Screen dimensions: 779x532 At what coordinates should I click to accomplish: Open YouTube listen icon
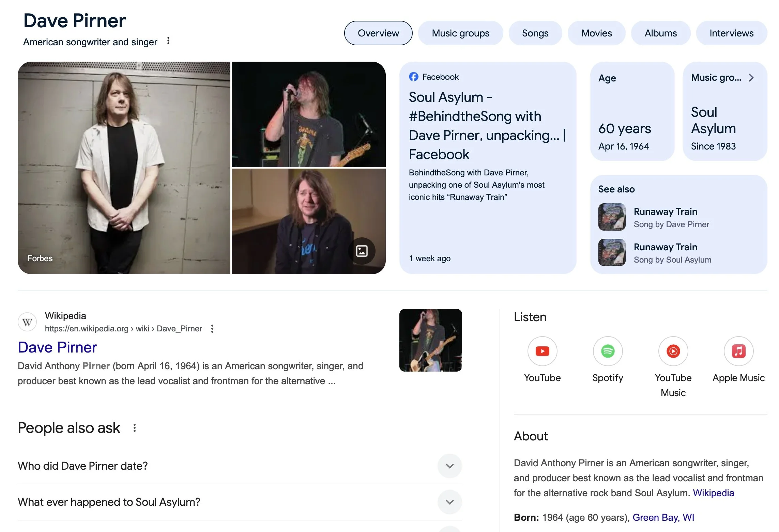(542, 351)
